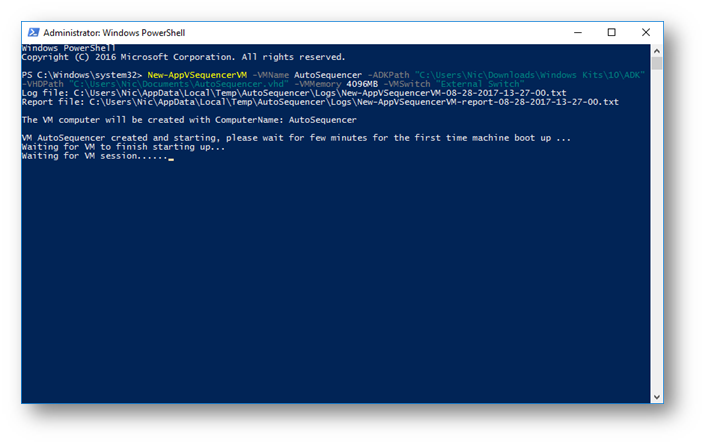Click the scrollbar up arrow

click(656, 51)
